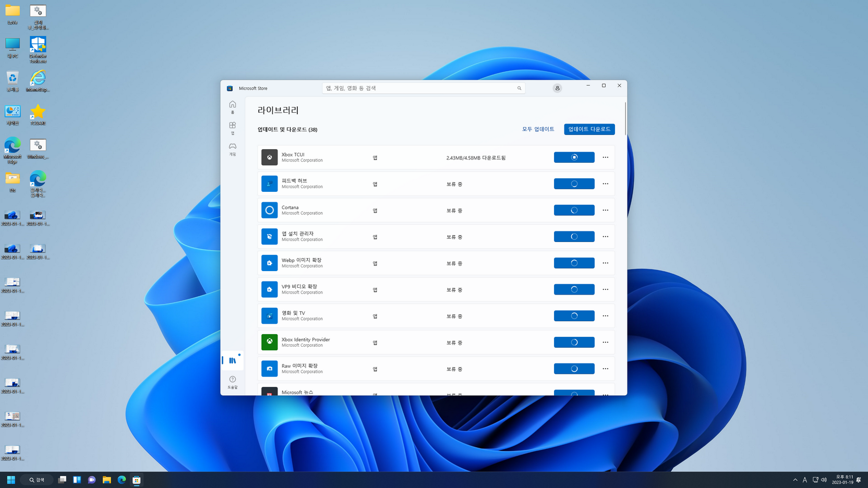Viewport: 868px width, 488px height.
Task: Click the 피드백 허브 app icon
Action: coord(269,184)
